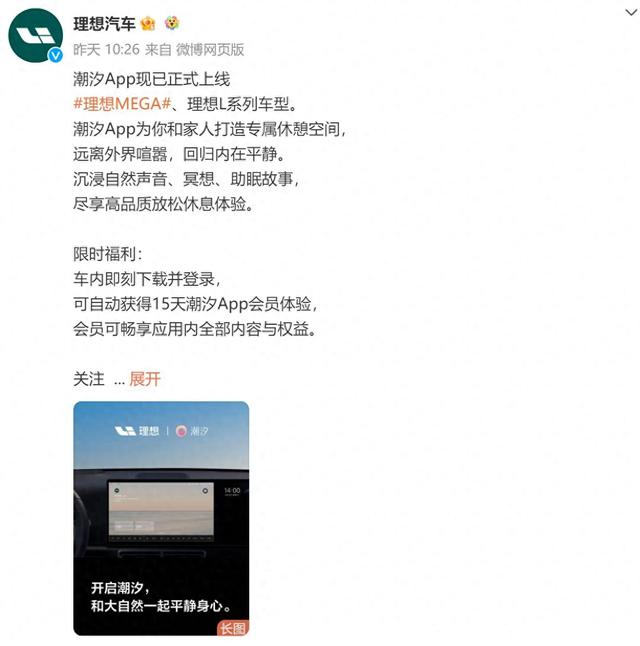This screenshot has width=640, height=646.
Task: Click the white 理想 logo inside image
Action: pos(136,431)
